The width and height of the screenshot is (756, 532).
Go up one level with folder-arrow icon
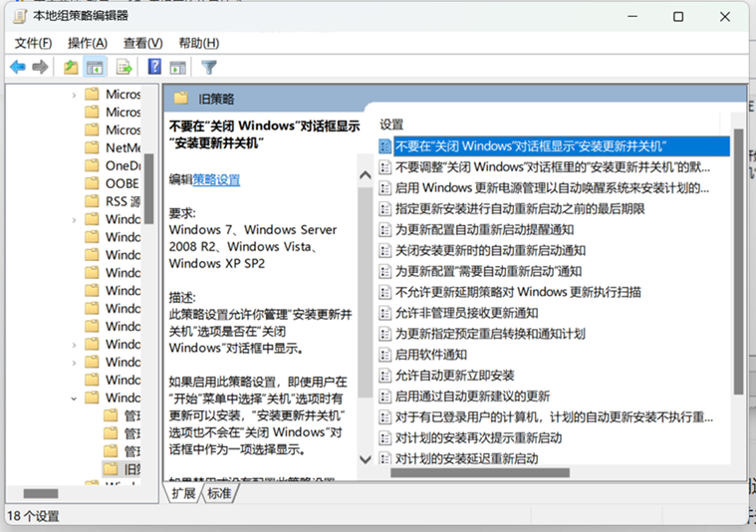pyautogui.click(x=71, y=67)
